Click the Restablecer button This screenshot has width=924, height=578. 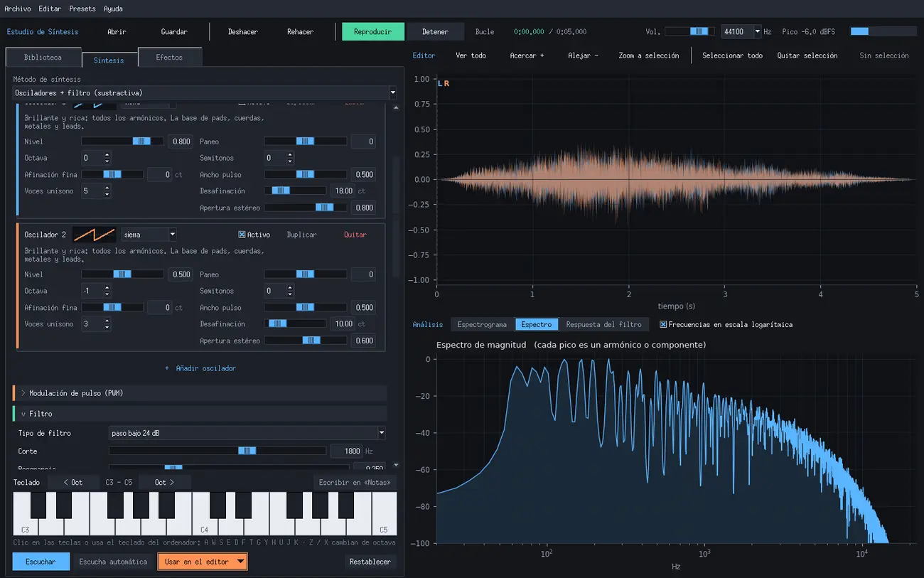point(370,562)
